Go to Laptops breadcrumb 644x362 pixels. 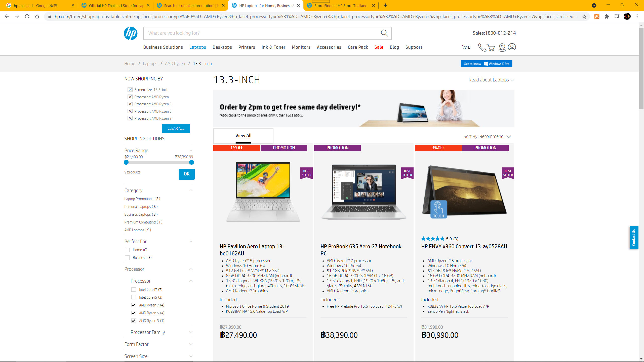point(150,64)
